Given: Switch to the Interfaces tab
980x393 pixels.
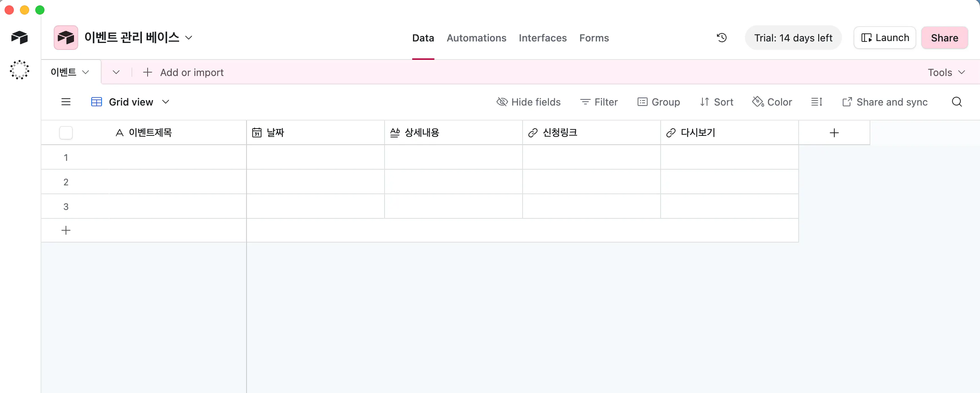Looking at the screenshot, I should (543, 38).
